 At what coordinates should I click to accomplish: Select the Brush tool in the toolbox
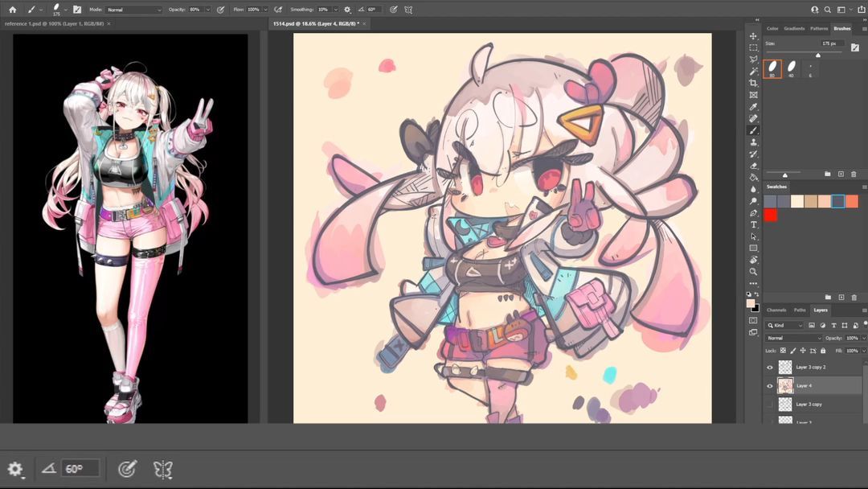click(753, 131)
